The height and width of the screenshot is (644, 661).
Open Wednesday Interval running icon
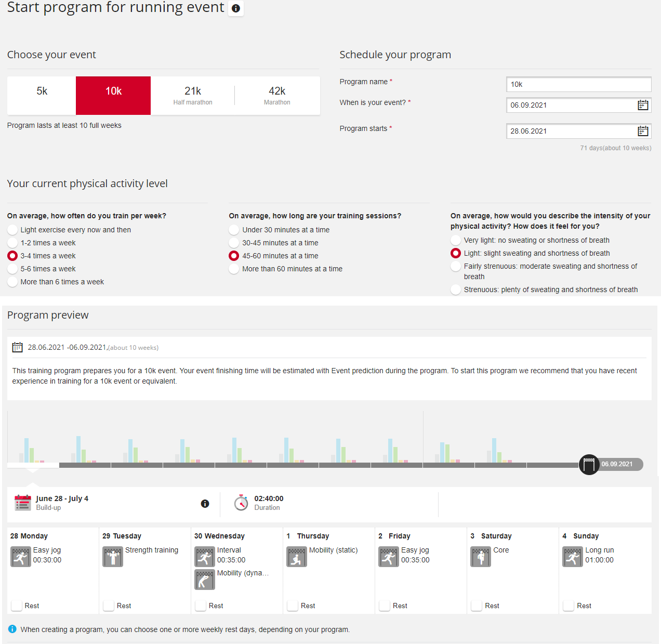tap(205, 557)
